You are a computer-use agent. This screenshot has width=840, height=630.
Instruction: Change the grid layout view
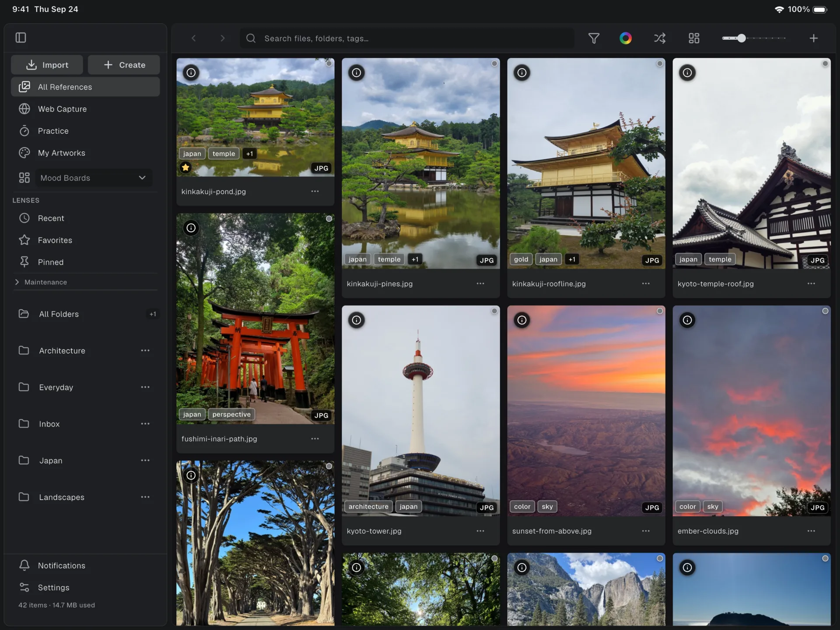[694, 38]
